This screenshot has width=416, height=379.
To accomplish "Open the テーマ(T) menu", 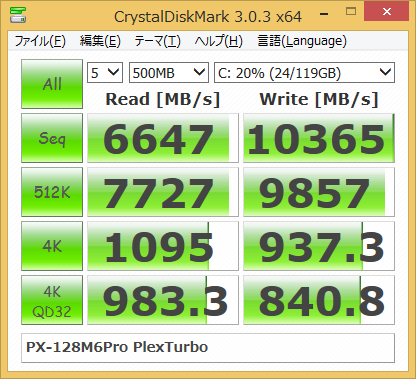I will click(157, 41).
